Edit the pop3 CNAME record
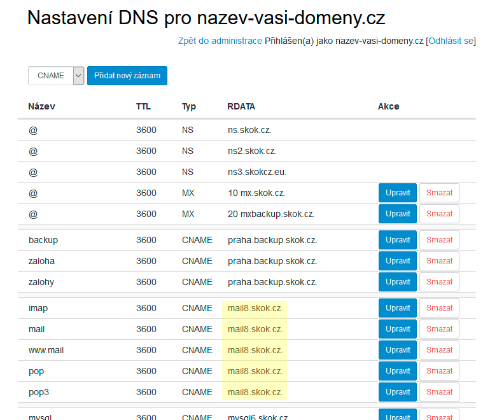Screen dimensions: 504x420 [x=398, y=392]
